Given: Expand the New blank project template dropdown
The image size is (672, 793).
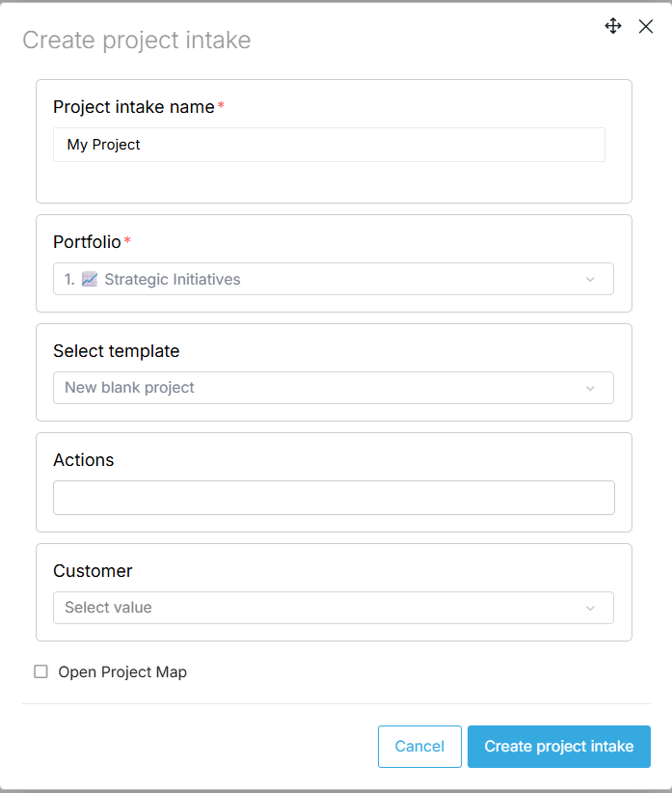Looking at the screenshot, I should pyautogui.click(x=333, y=388).
